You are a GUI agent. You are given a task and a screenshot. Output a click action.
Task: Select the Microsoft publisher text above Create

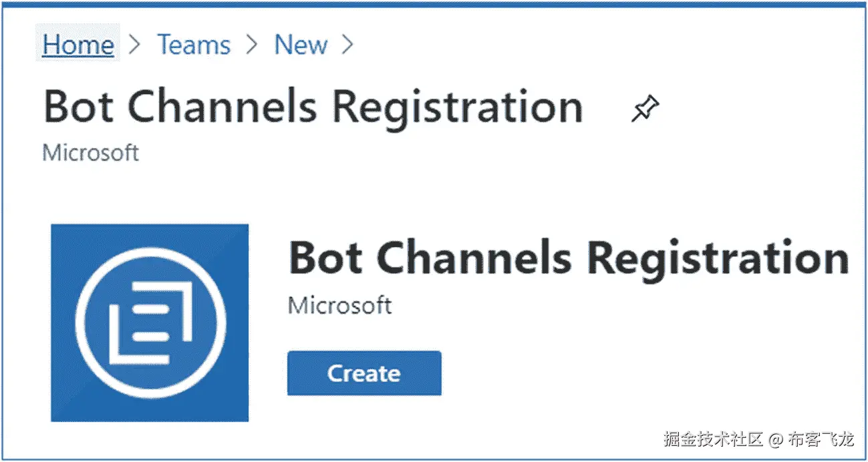[339, 306]
